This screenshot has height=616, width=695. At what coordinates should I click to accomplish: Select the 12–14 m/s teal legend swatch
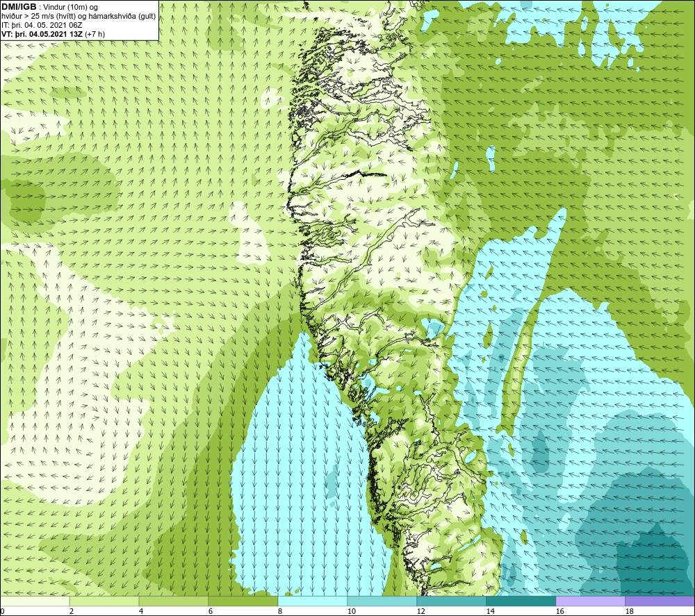(451, 601)
